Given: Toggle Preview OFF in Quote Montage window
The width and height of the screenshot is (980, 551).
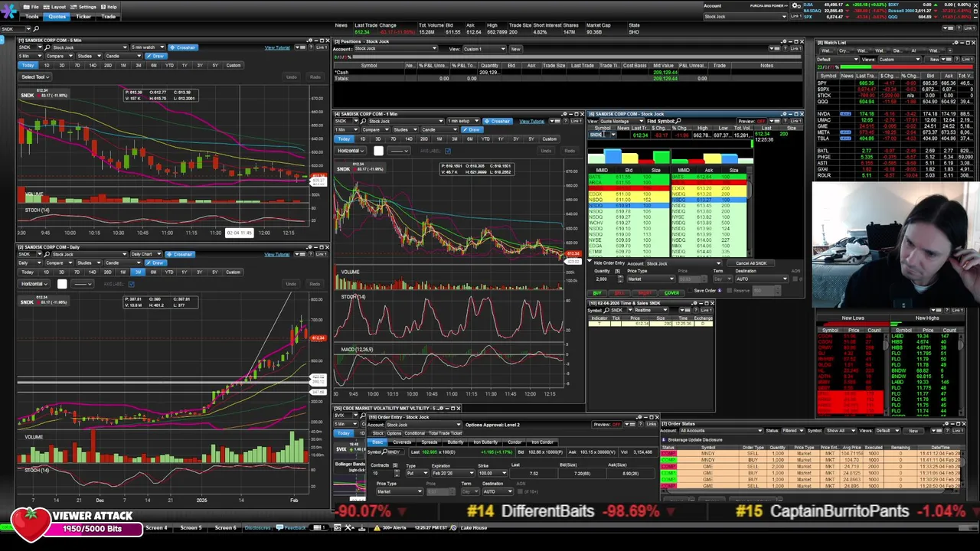Looking at the screenshot, I should point(752,121).
